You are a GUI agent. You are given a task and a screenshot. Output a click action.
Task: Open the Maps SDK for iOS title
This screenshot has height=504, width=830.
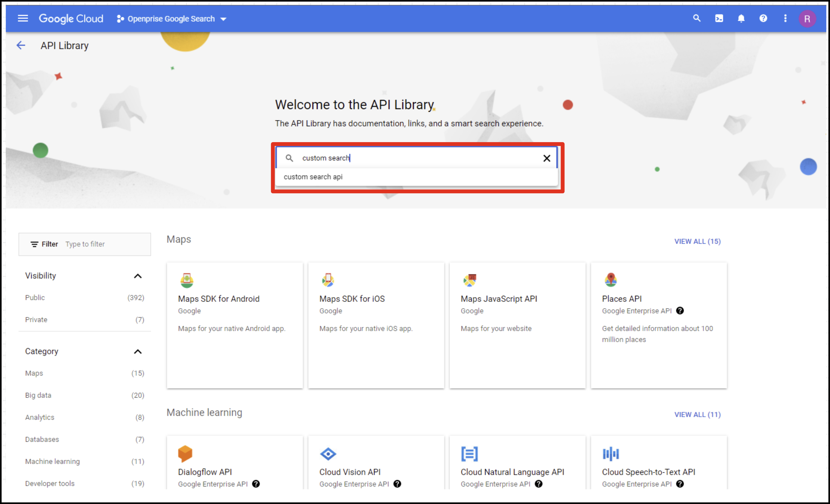click(352, 299)
